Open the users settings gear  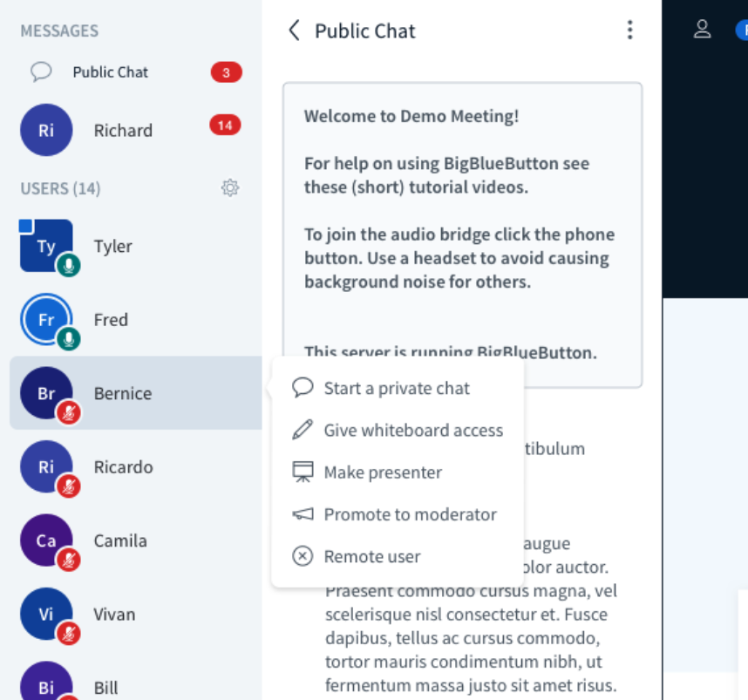pos(230,188)
